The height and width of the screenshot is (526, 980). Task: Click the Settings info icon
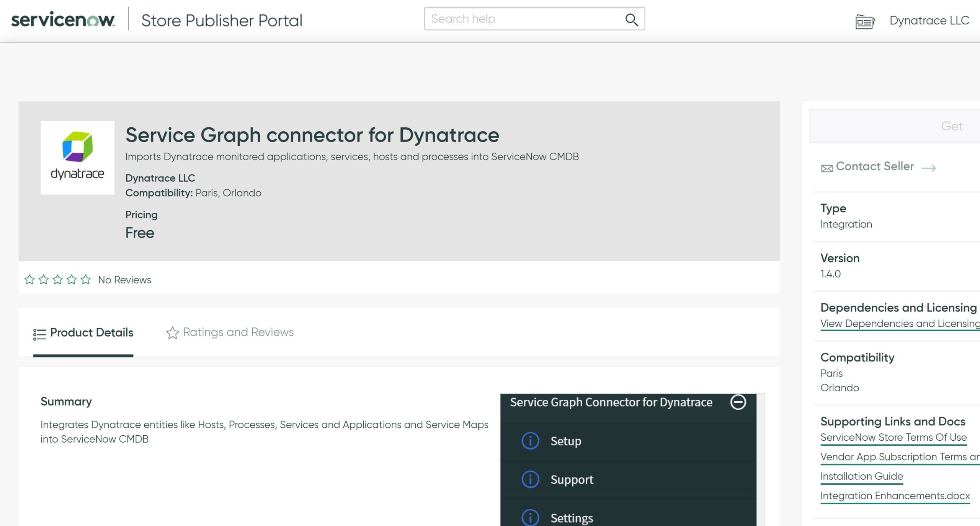tap(530, 518)
